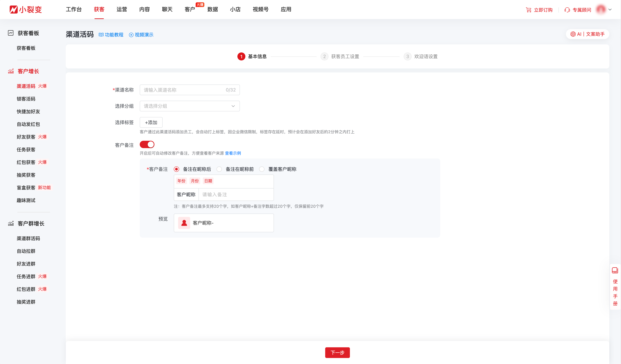The width and height of the screenshot is (621, 364).
Task: Select the 覆盖客户昵称 radio option
Action: [262, 169]
